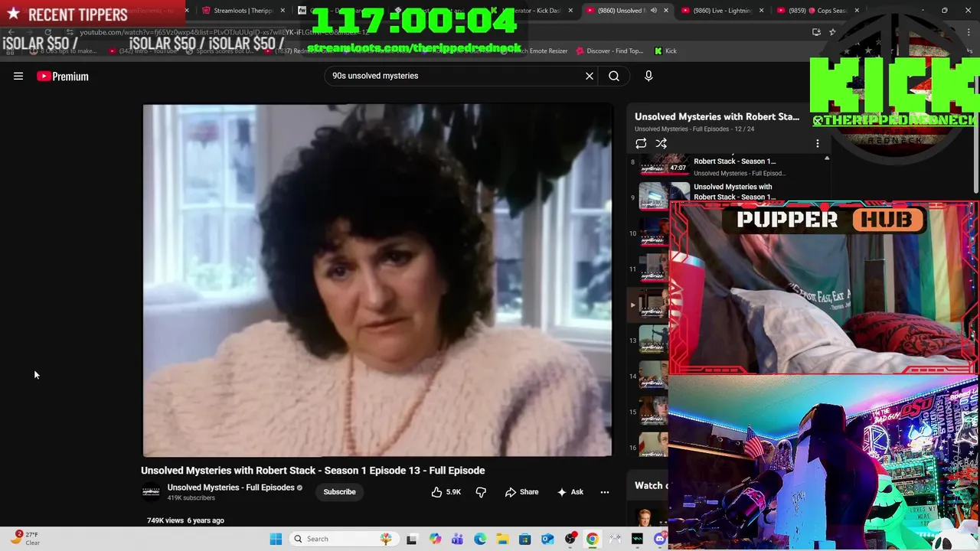Screen dimensions: 980x551
Task: Open playlist title Unsolved Mysteries with Robert Stack
Action: click(717, 116)
